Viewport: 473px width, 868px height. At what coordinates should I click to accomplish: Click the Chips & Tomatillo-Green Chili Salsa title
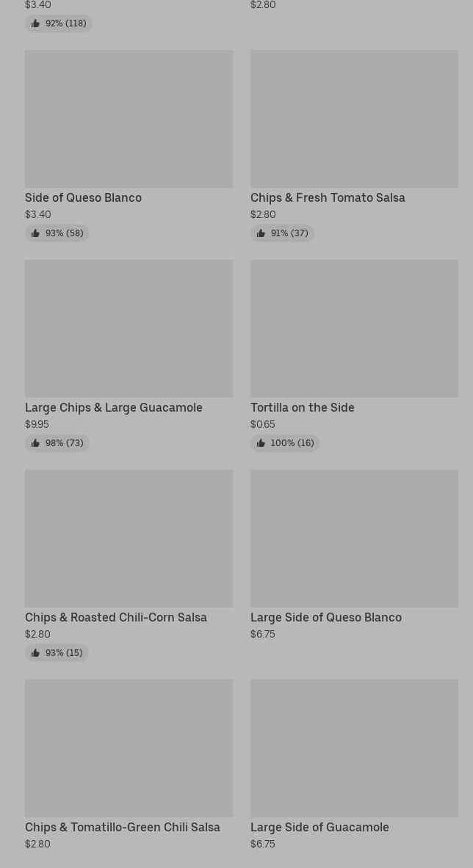point(123,827)
